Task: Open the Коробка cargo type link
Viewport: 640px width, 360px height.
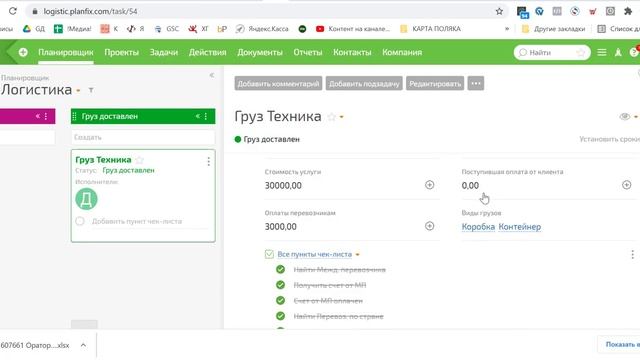Action: (478, 227)
